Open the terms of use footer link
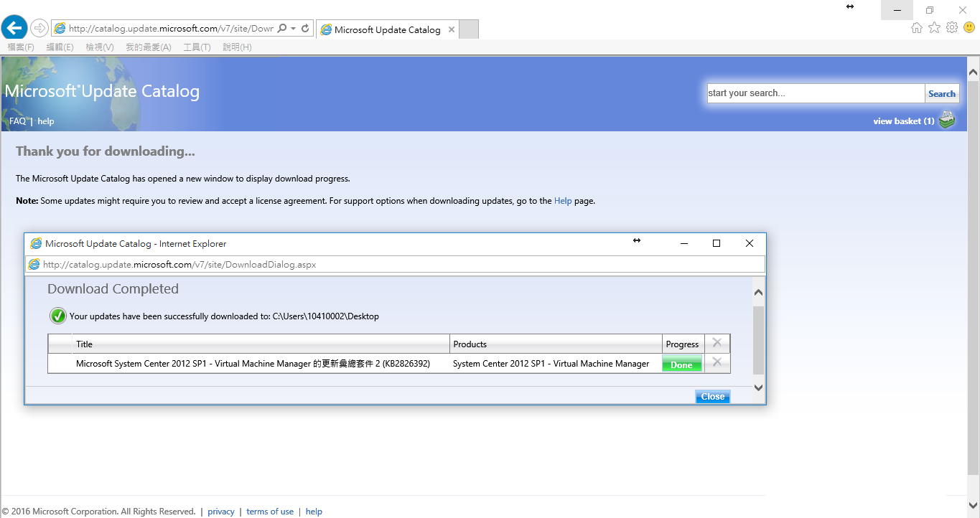Viewport: 980px width, 518px height. pos(270,512)
